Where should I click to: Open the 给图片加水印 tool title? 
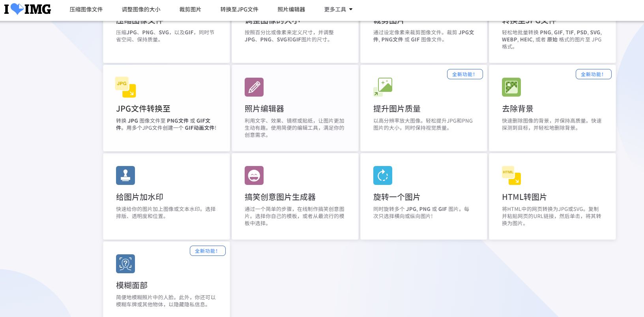(140, 197)
